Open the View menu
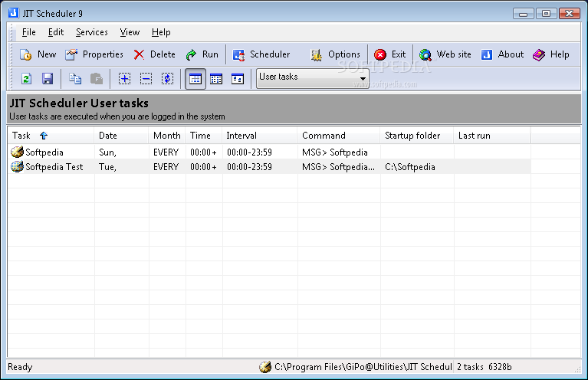Viewport: 588px width, 380px height. coord(130,32)
